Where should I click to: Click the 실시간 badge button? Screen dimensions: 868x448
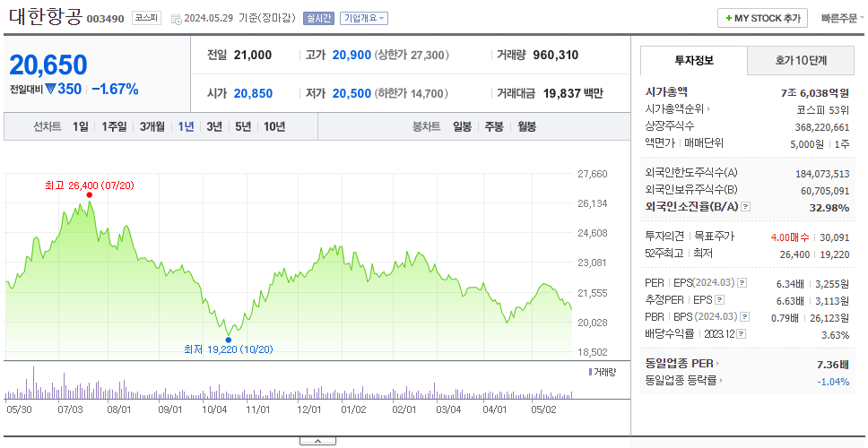(x=318, y=18)
